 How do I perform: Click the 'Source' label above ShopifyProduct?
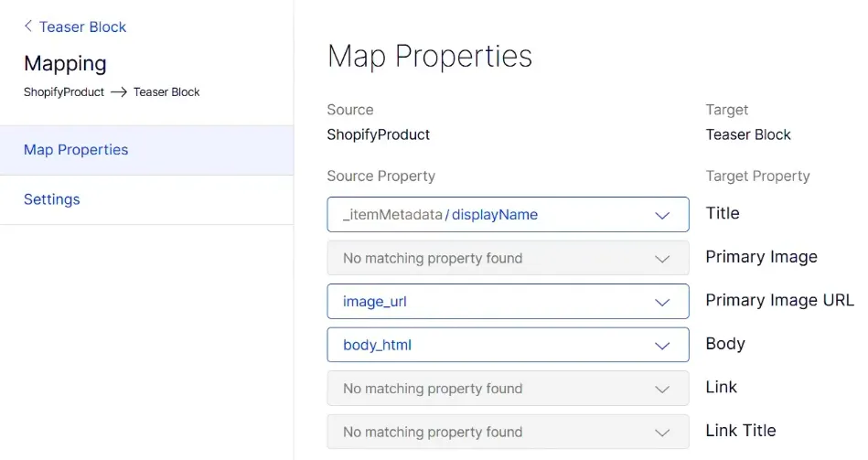click(350, 110)
